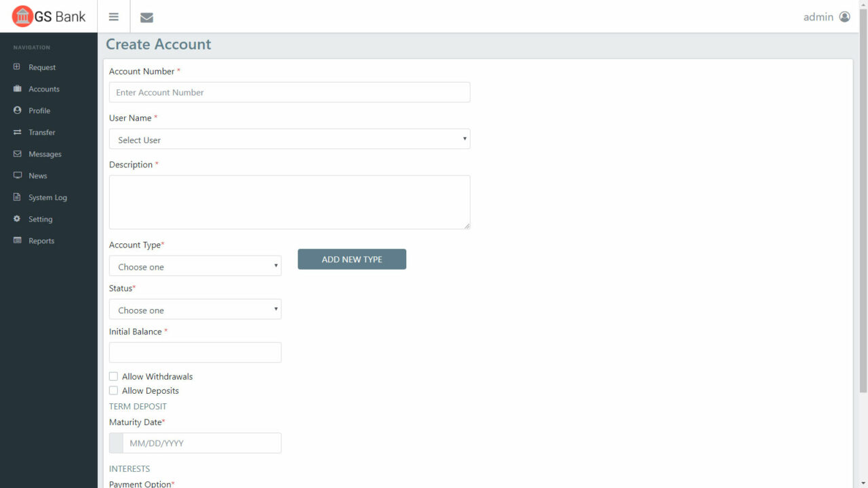Open Messages from the navigation panel
Image resolution: width=868 pixels, height=488 pixels.
16,154
